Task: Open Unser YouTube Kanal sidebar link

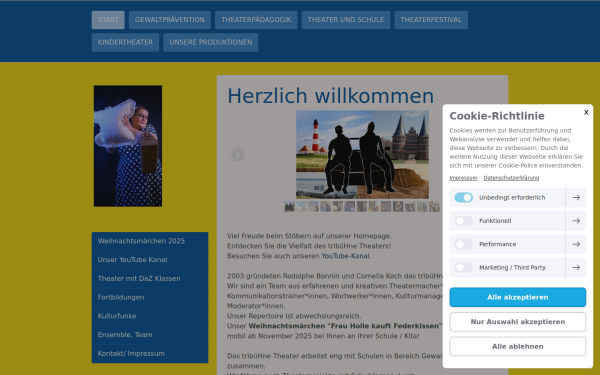Action: pos(150,260)
